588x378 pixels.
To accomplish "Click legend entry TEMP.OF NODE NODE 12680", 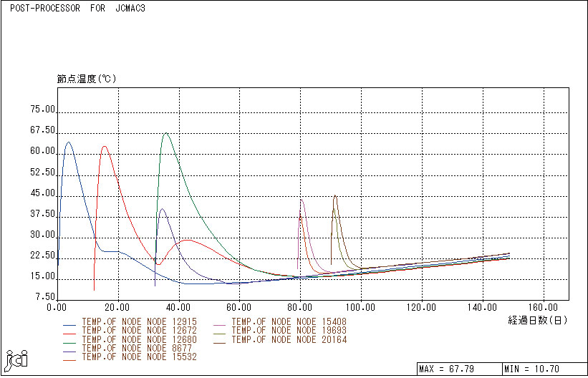I will 139,339.
